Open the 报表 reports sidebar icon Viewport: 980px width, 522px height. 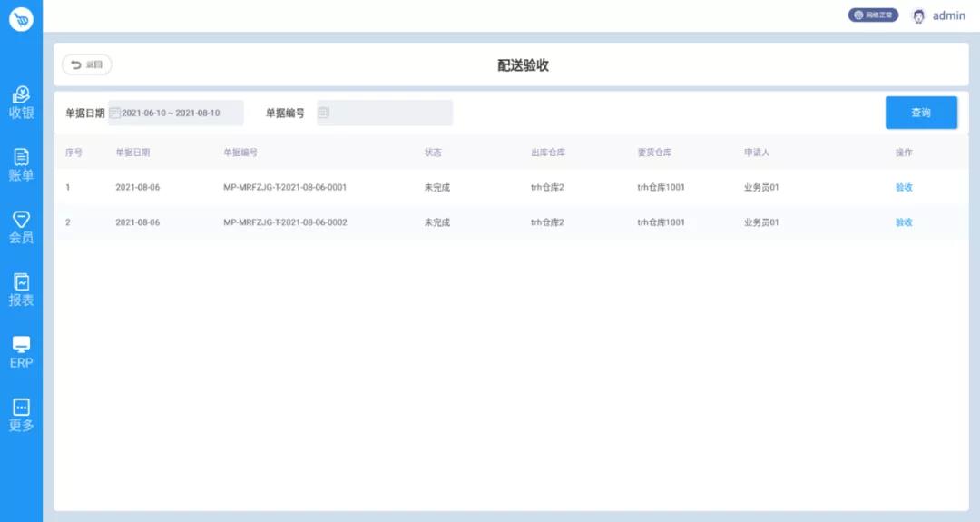(21, 291)
